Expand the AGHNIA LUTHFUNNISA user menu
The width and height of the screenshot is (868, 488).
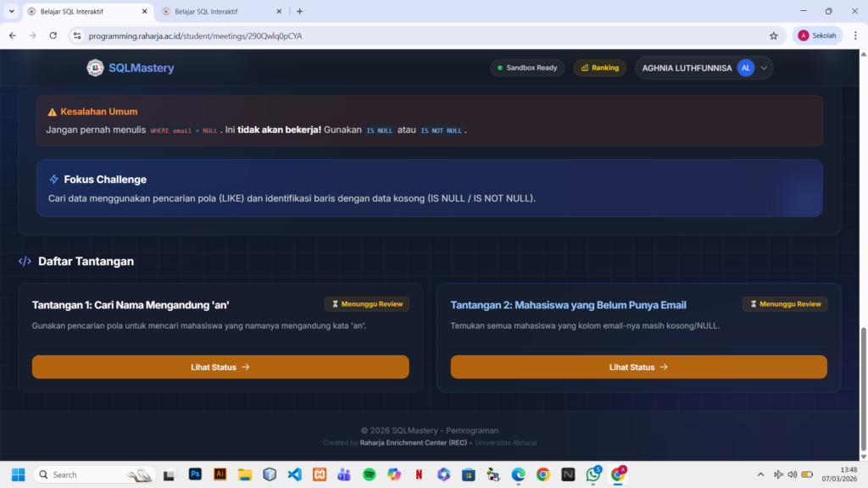(x=765, y=68)
